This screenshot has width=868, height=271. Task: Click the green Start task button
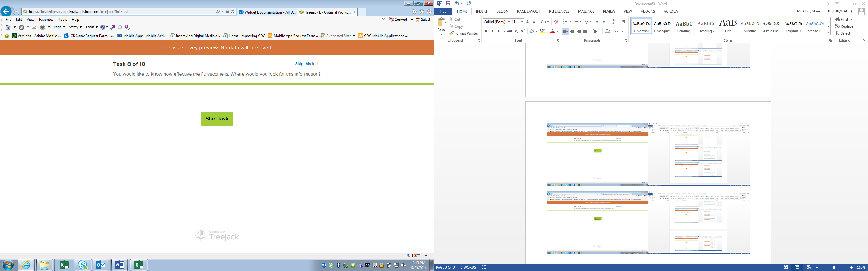(217, 119)
